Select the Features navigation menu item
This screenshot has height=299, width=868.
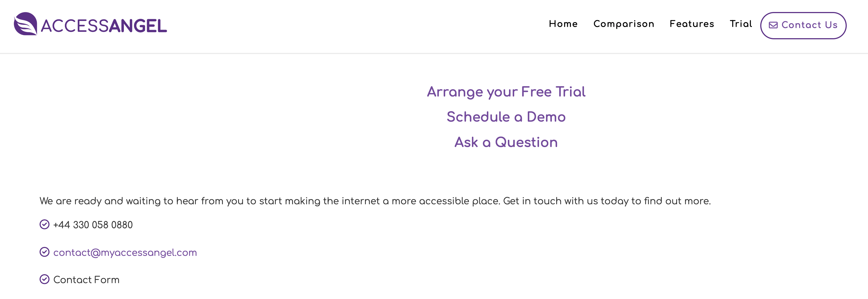(692, 24)
